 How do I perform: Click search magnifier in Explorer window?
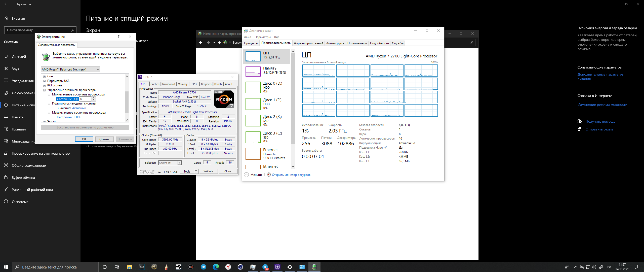472,43
